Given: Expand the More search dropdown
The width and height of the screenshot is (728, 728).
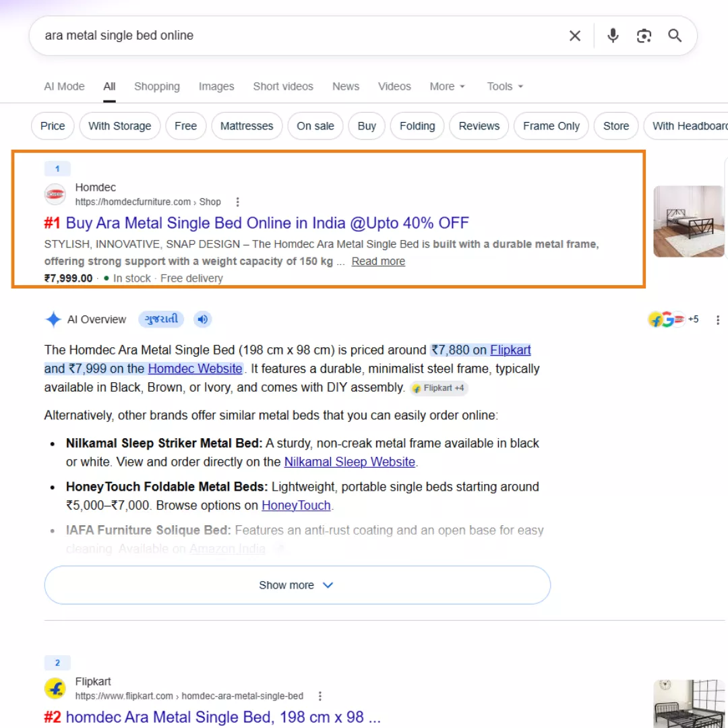Looking at the screenshot, I should [x=447, y=87].
